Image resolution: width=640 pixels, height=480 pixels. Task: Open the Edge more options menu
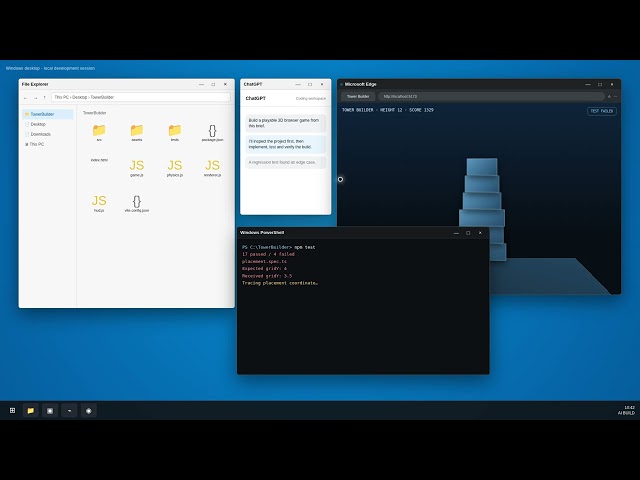(x=616, y=97)
